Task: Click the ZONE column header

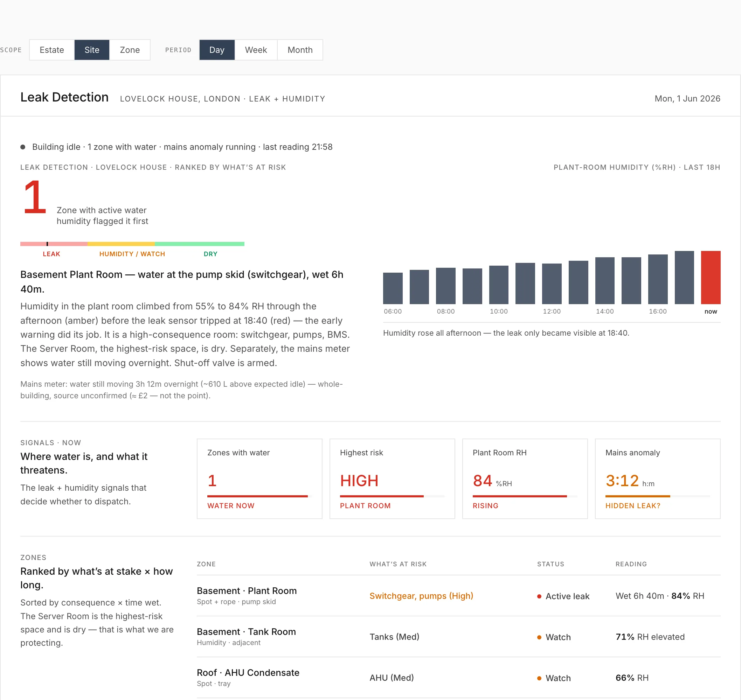Action: coord(206,564)
